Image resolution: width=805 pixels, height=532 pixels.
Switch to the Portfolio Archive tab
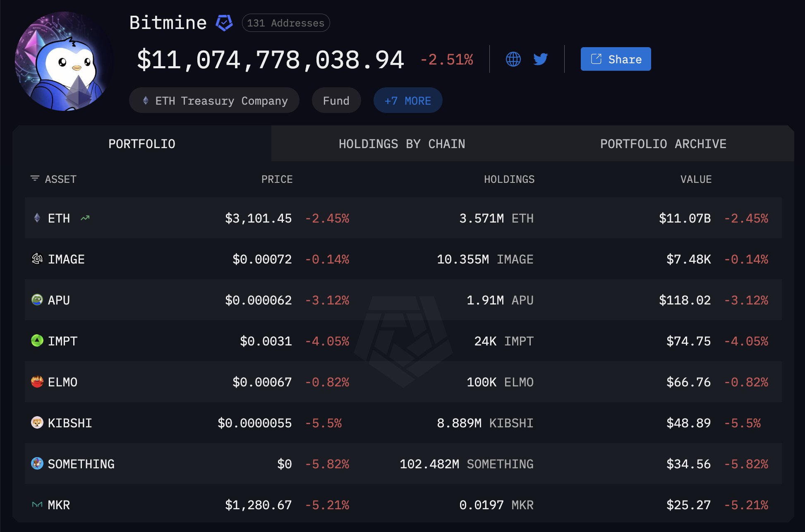[663, 144]
